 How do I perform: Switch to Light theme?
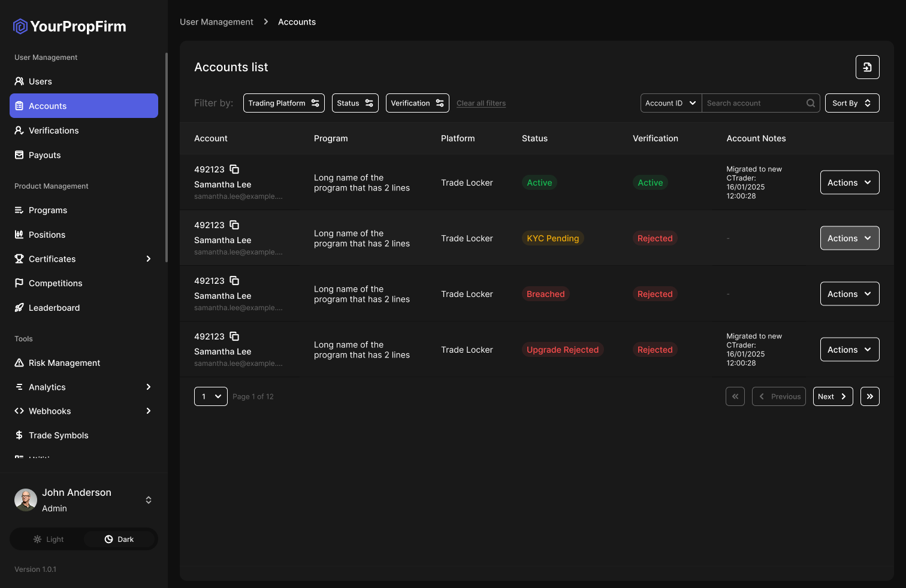[49, 539]
